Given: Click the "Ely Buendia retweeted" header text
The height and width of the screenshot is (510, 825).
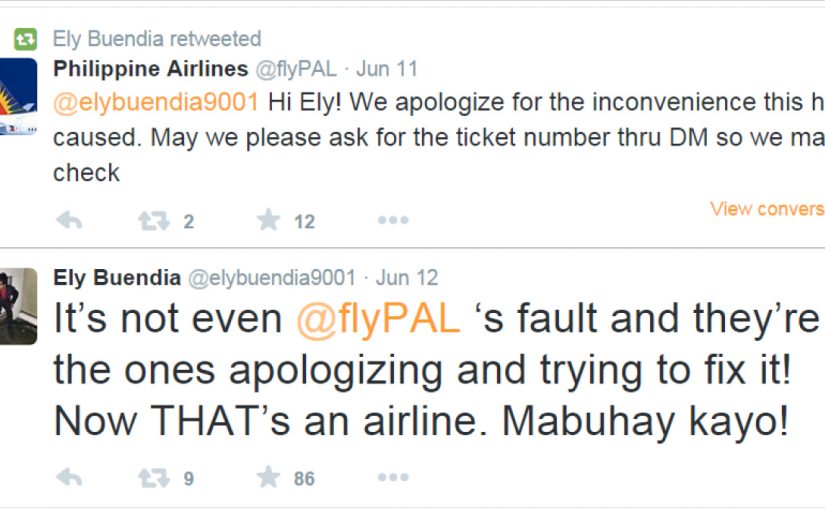Looking at the screenshot, I should tap(156, 40).
